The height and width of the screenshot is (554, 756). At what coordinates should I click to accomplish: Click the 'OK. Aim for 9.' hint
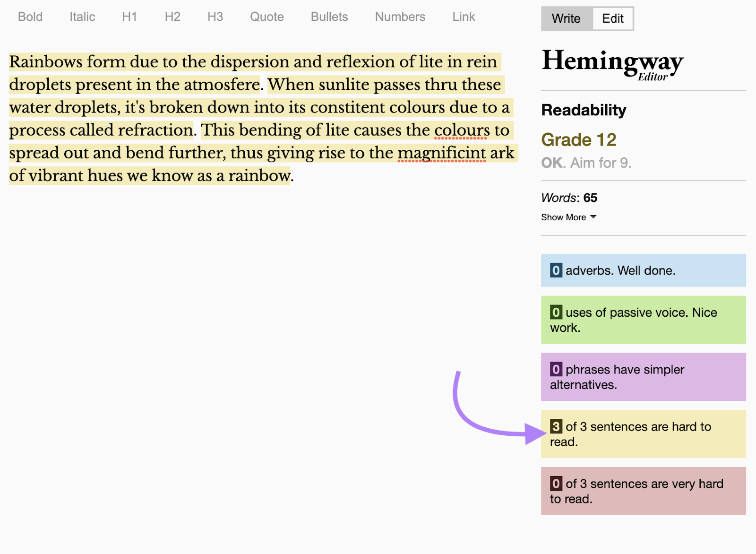(586, 163)
